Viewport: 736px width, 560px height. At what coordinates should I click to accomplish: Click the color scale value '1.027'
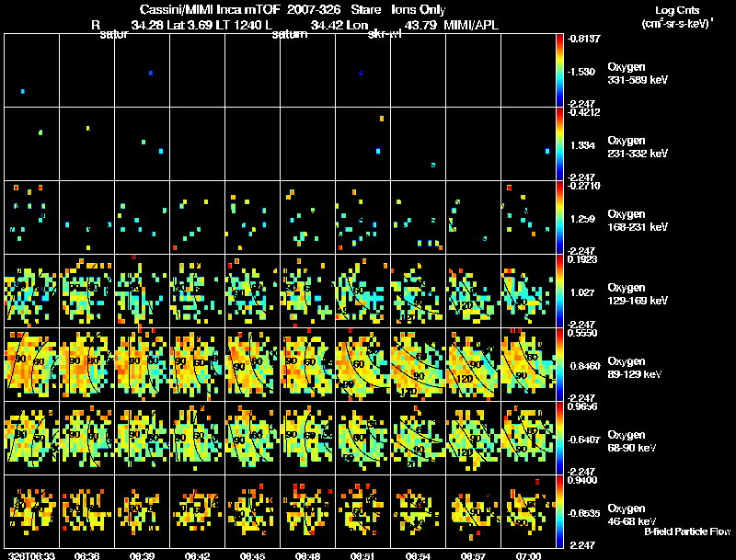pyautogui.click(x=582, y=292)
